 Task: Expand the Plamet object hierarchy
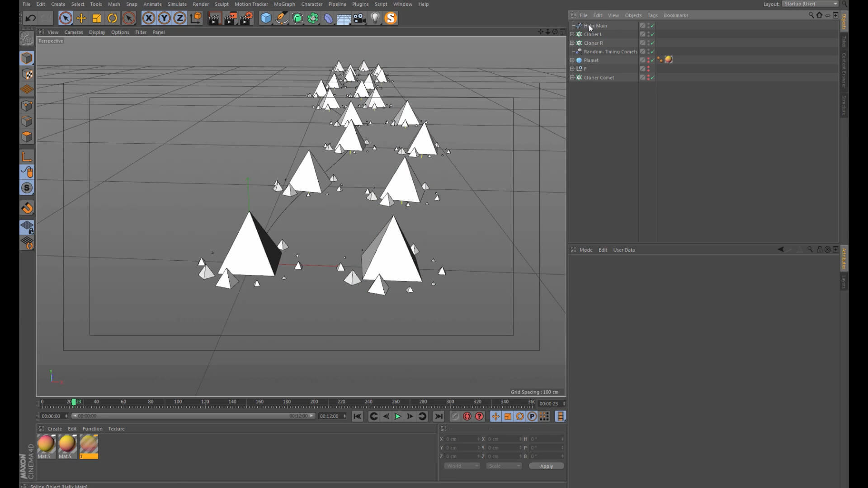[572, 60]
